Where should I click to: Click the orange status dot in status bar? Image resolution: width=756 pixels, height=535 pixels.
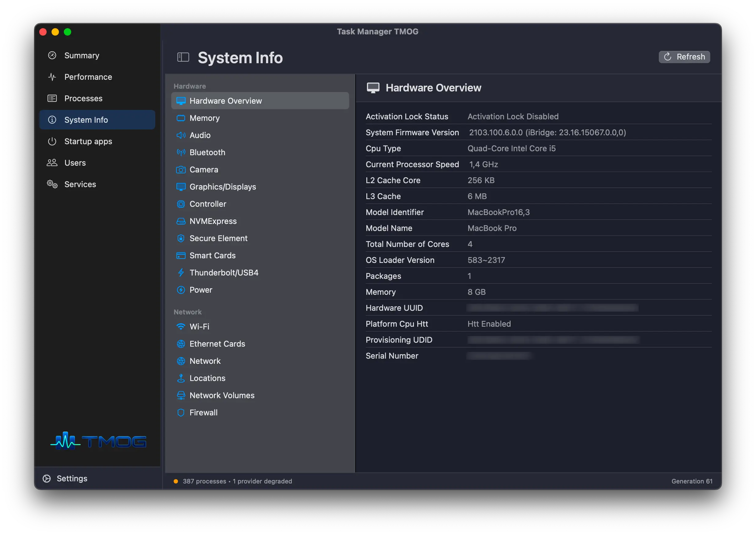[176, 481]
